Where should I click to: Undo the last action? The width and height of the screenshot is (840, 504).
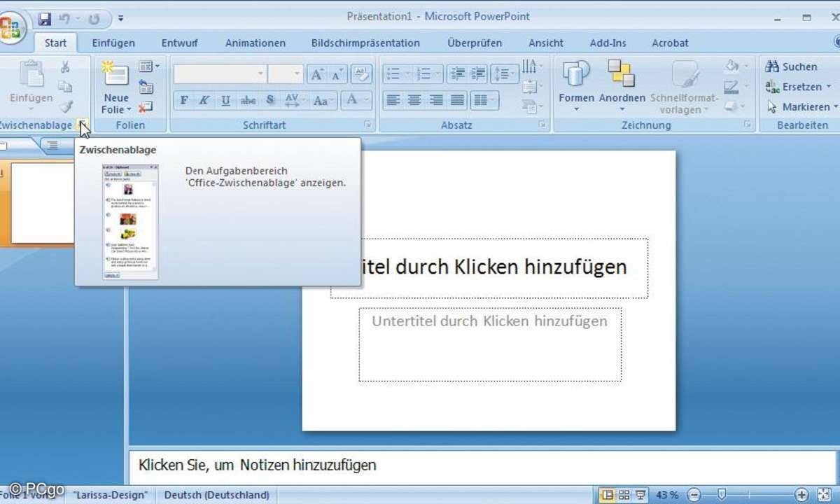[65, 17]
